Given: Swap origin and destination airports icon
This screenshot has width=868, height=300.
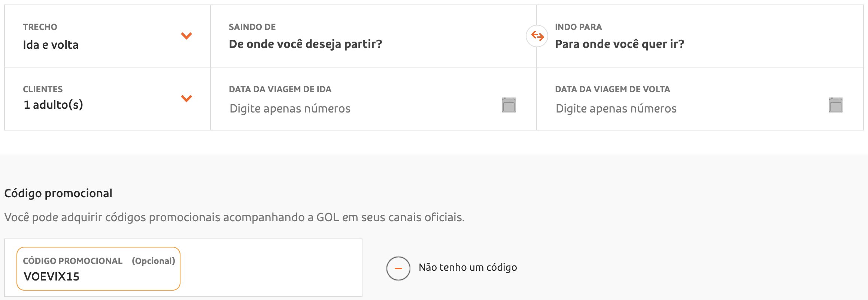Looking at the screenshot, I should [x=537, y=36].
